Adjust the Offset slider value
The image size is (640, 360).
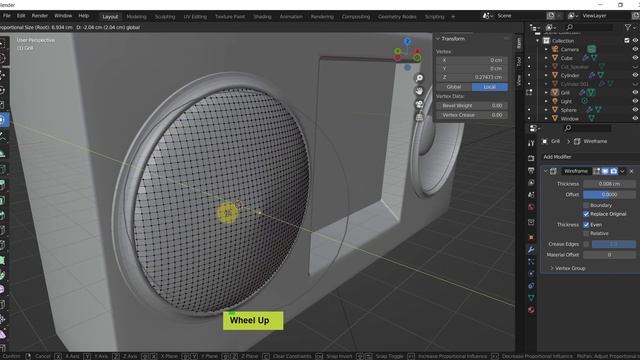point(609,195)
